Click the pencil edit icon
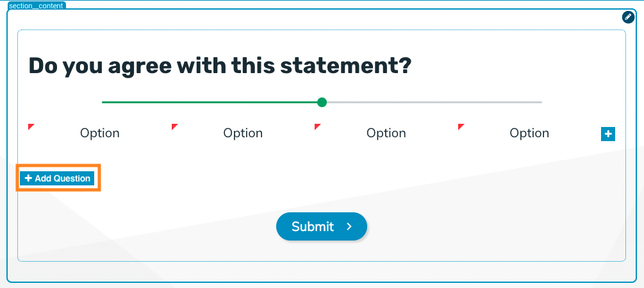Screen dimensions: 644x288 [x=629, y=17]
